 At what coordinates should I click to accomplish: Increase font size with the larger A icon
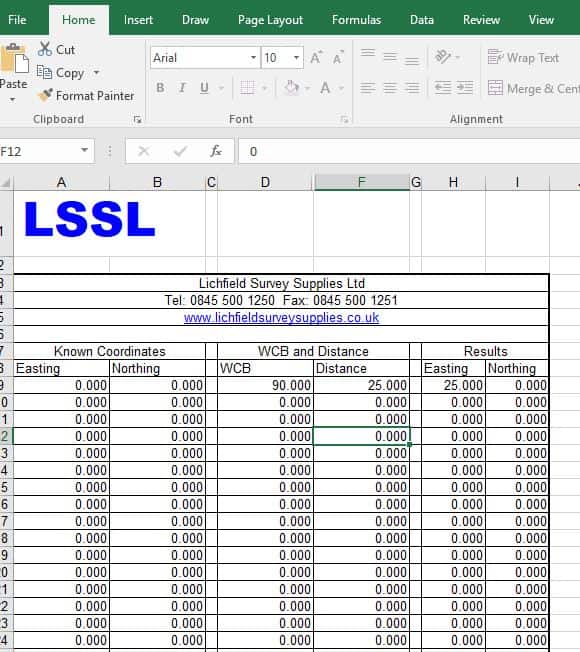click(x=316, y=57)
